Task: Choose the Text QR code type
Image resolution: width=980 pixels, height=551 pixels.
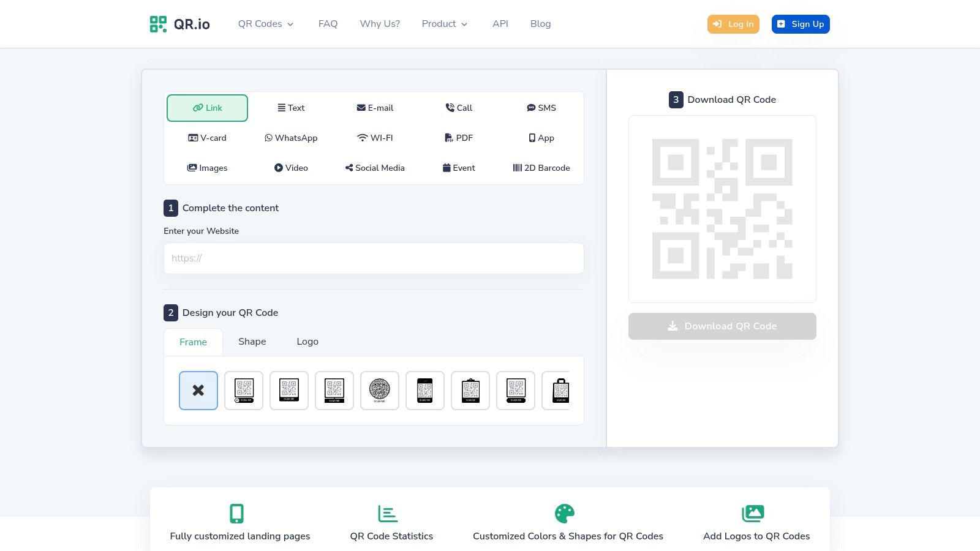Action: tap(291, 108)
